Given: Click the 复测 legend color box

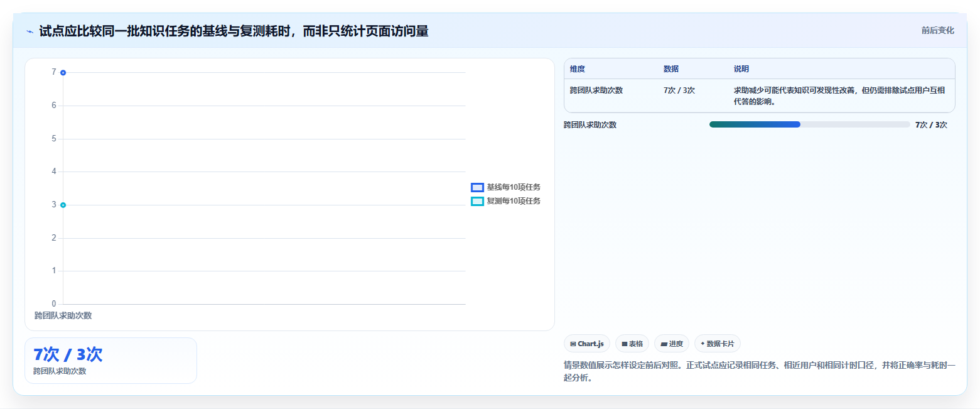Looking at the screenshot, I should tap(477, 201).
